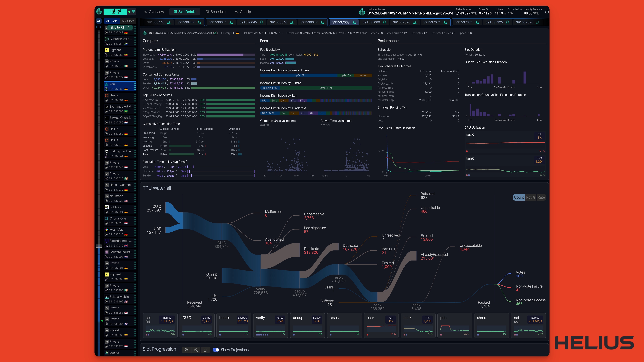Click zoom in on Slot Progression
This screenshot has height=362, width=644.
186,350
